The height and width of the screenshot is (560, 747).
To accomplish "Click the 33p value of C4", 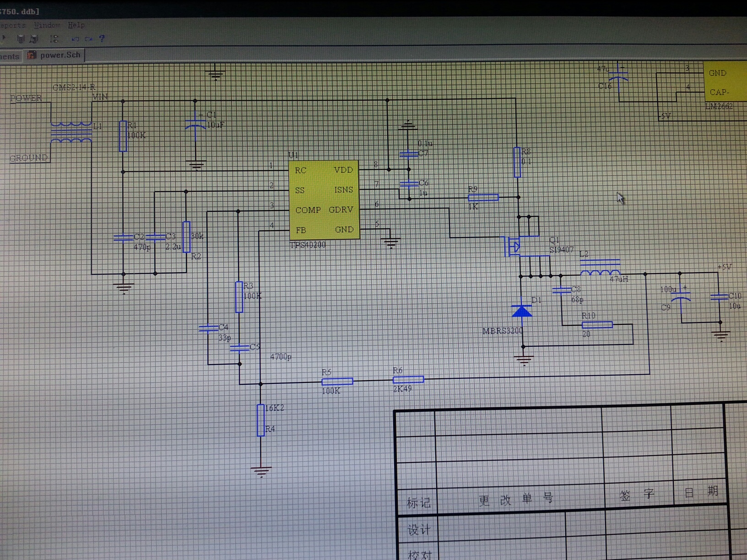I will pos(224,338).
